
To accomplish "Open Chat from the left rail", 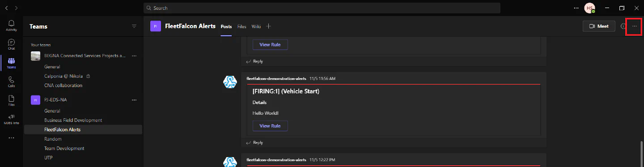I will point(12,44).
